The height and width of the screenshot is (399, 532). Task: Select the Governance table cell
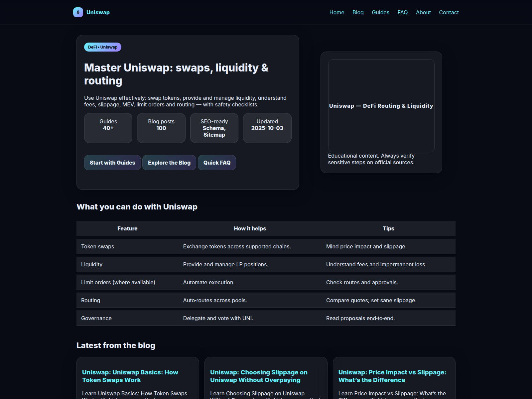(x=127, y=318)
